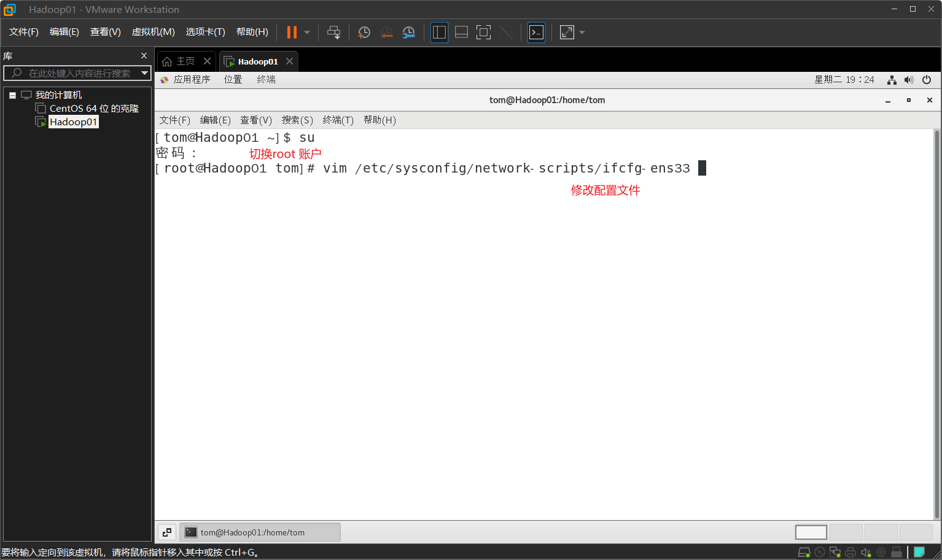Click the CD/DVD drive status icon
Screen dimensions: 942x560
pyautogui.click(x=820, y=553)
